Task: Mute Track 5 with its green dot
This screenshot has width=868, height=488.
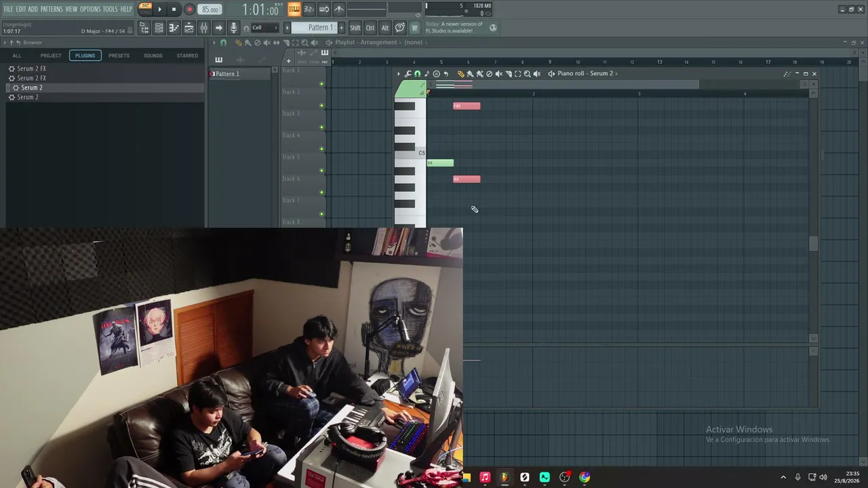Action: pos(321,171)
